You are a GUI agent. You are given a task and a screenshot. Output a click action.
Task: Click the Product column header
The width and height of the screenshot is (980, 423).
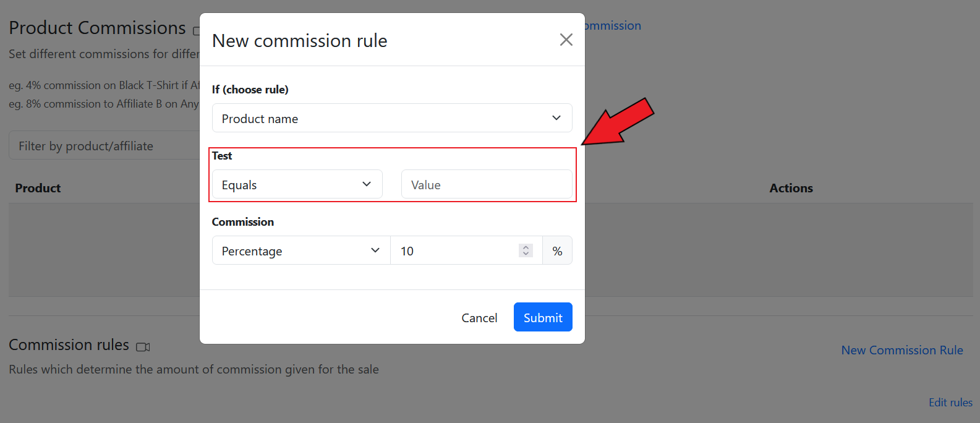coord(38,188)
